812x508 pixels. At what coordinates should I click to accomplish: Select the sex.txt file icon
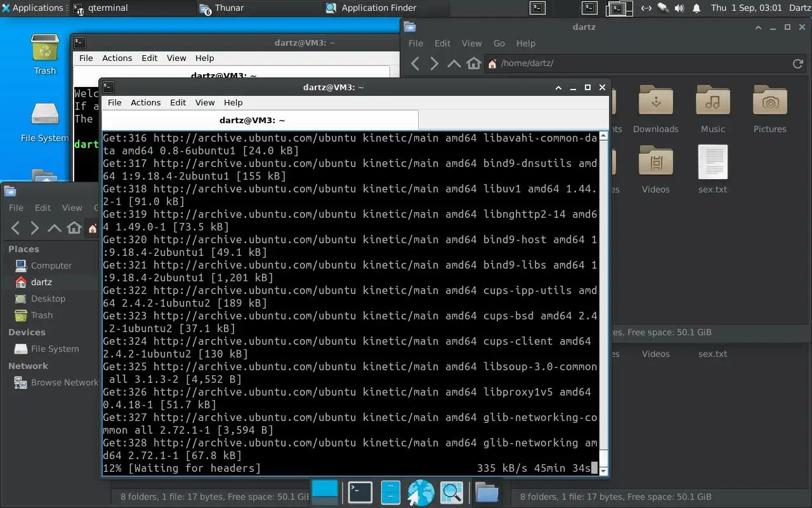coord(713,162)
